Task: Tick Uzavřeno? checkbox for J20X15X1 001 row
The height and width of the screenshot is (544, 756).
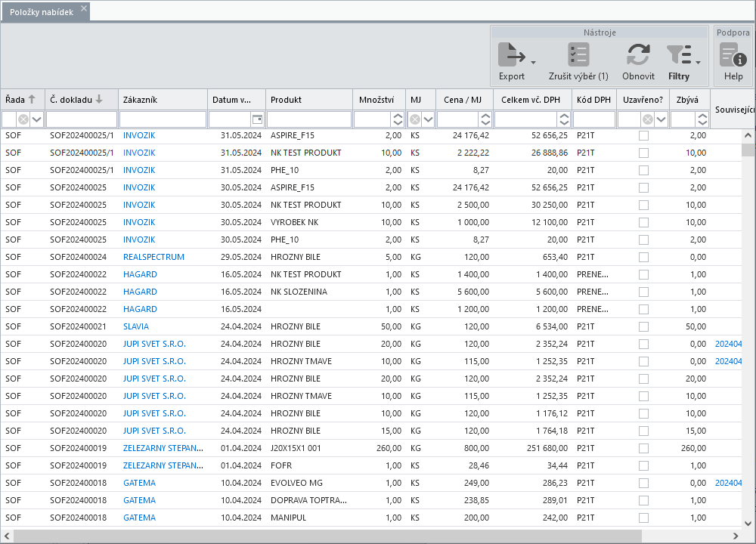Action: (643, 448)
